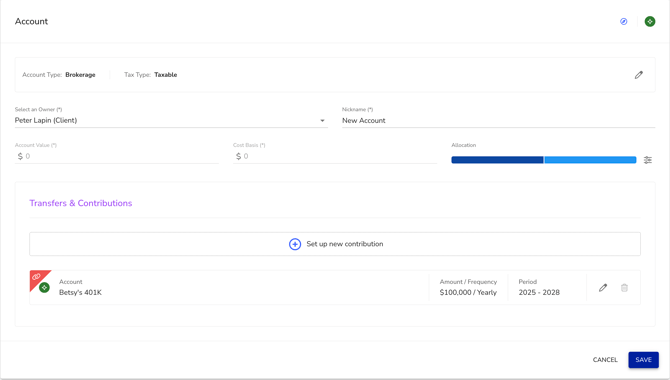
Task: Click the CANCEL button
Action: [605, 360]
